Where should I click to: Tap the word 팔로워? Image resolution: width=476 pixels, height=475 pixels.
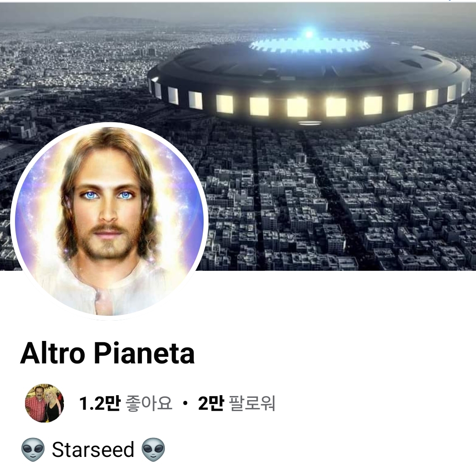252,404
